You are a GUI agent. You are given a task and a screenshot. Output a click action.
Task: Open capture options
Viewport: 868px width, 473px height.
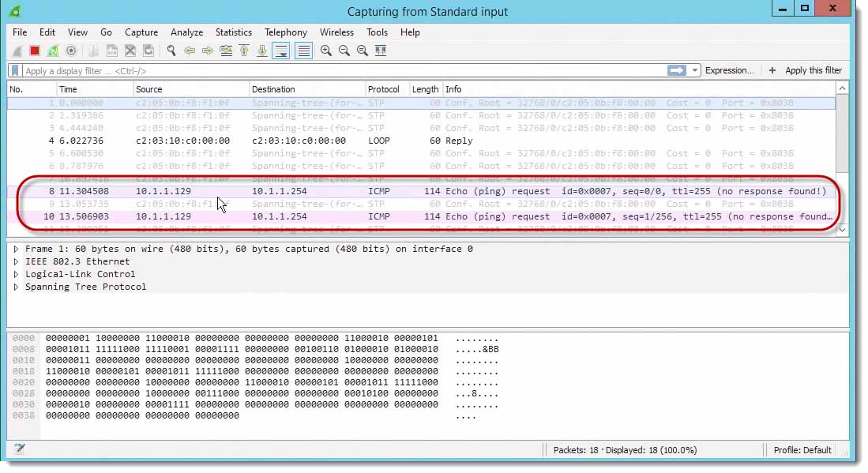tap(71, 51)
